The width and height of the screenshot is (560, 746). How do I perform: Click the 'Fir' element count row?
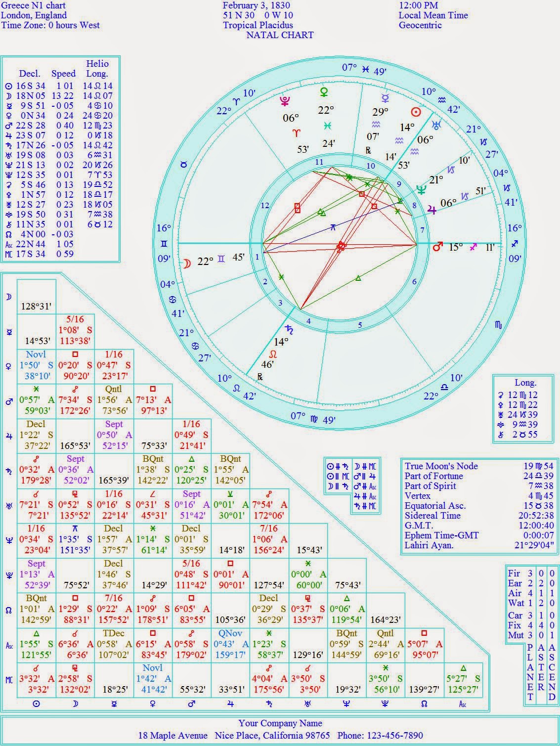click(x=531, y=573)
